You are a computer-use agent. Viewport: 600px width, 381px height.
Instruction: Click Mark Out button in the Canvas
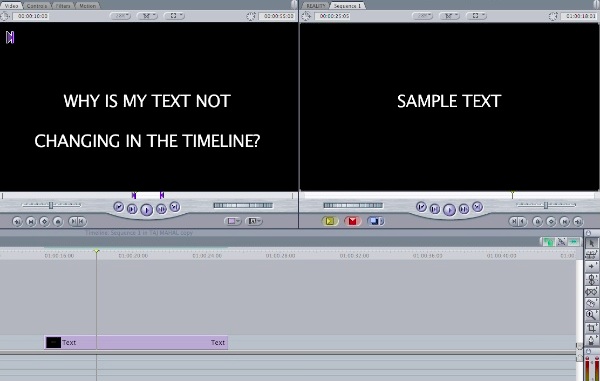(x=522, y=221)
